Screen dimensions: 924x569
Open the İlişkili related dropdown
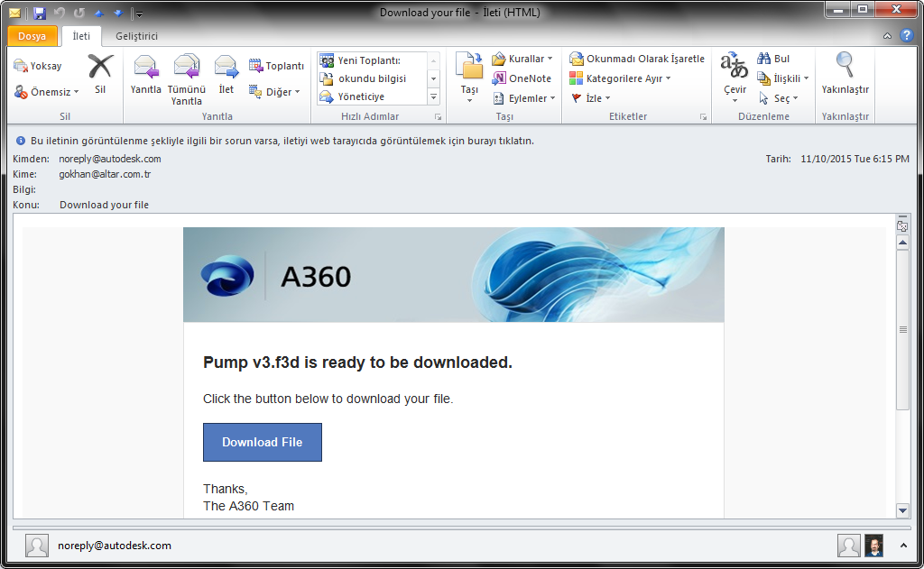(783, 78)
